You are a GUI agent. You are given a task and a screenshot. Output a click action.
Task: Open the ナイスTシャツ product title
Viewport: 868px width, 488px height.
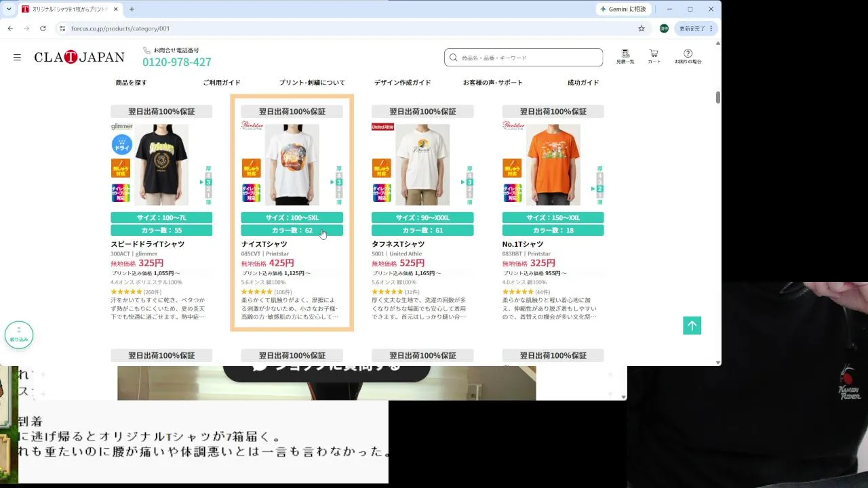click(264, 244)
